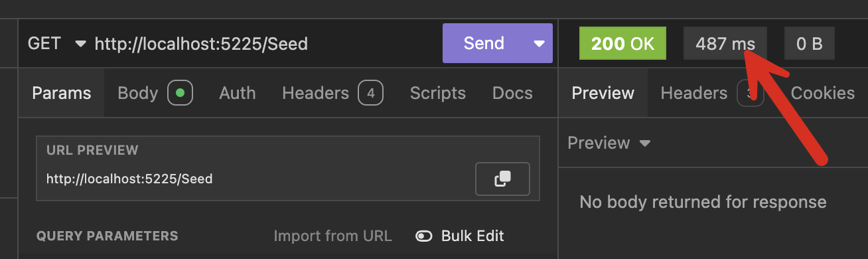This screenshot has height=259, width=868.
Task: Click Import from URL
Action: (x=332, y=236)
